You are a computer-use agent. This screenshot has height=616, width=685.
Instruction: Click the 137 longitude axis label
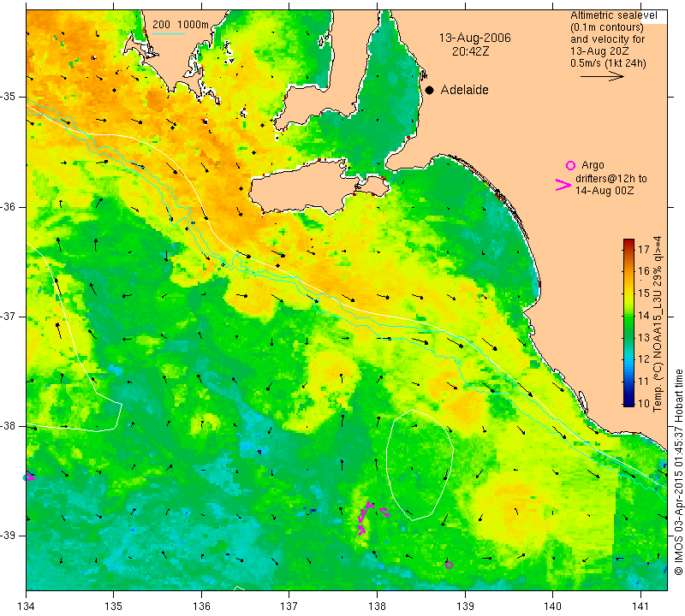click(x=289, y=607)
